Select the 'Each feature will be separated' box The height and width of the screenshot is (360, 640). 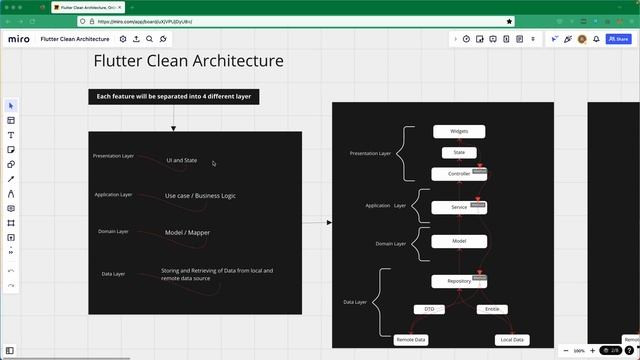click(x=173, y=97)
